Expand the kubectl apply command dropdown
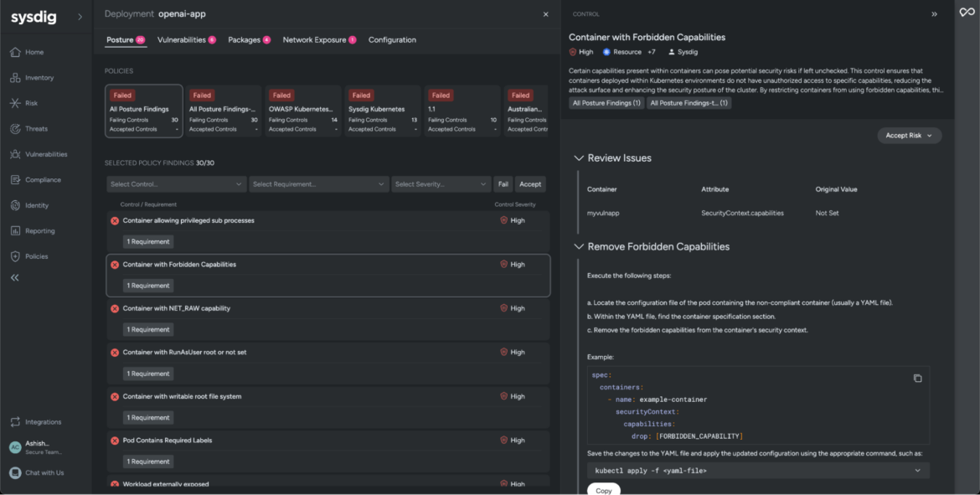Viewport: 980px width, 495px height. click(x=917, y=471)
